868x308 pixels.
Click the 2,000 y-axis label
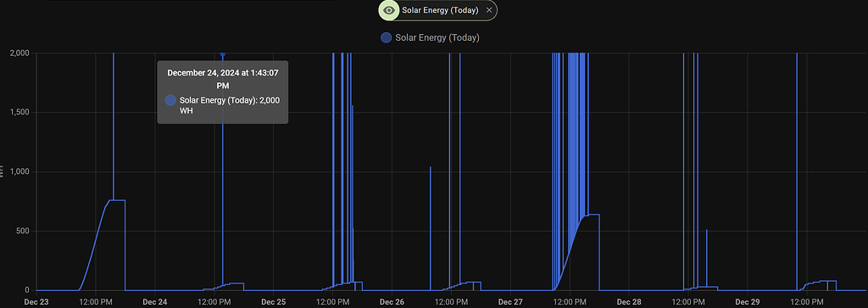click(x=19, y=53)
